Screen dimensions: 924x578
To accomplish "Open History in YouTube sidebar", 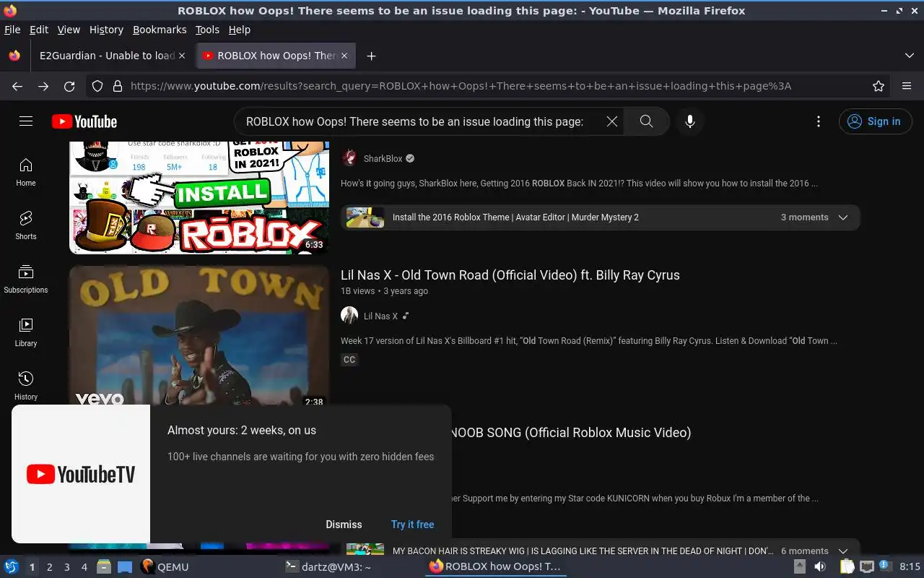I will [x=26, y=386].
